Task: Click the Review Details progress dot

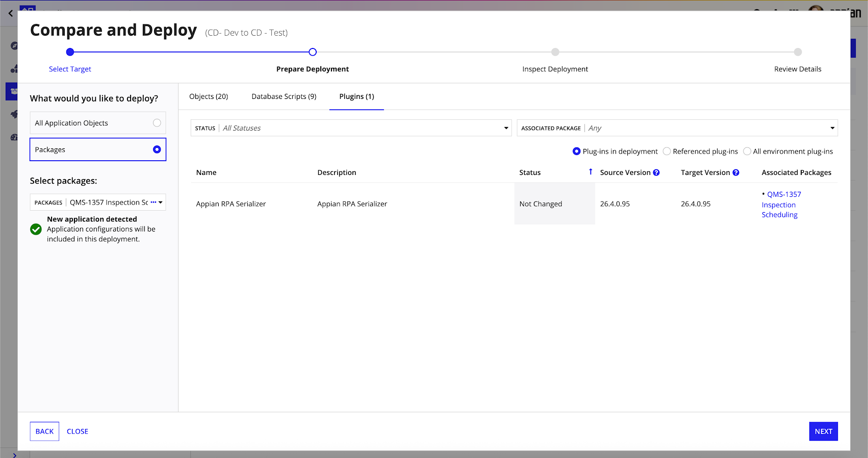Action: coord(798,52)
